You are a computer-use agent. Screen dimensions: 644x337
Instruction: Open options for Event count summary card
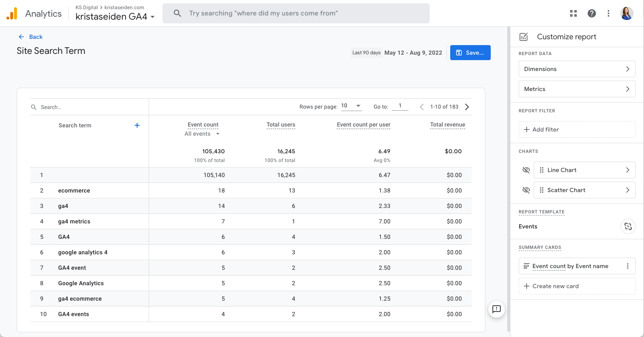pyautogui.click(x=627, y=266)
